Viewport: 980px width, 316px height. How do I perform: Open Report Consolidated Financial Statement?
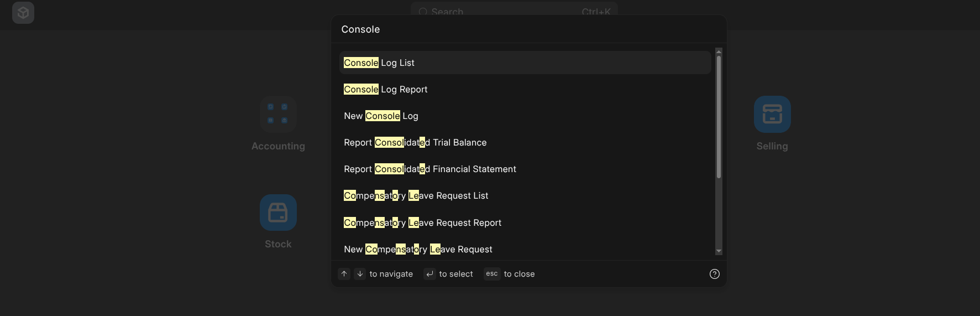click(430, 169)
